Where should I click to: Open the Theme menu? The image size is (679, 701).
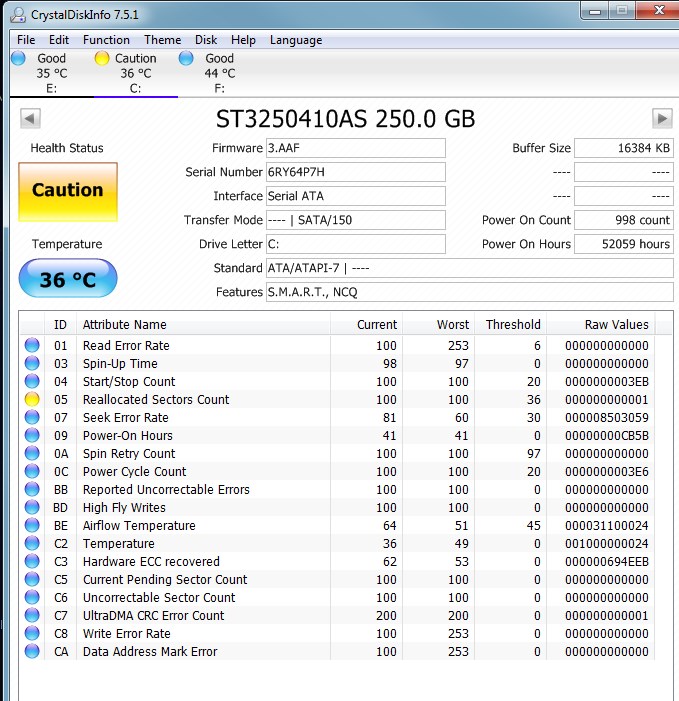tap(163, 40)
